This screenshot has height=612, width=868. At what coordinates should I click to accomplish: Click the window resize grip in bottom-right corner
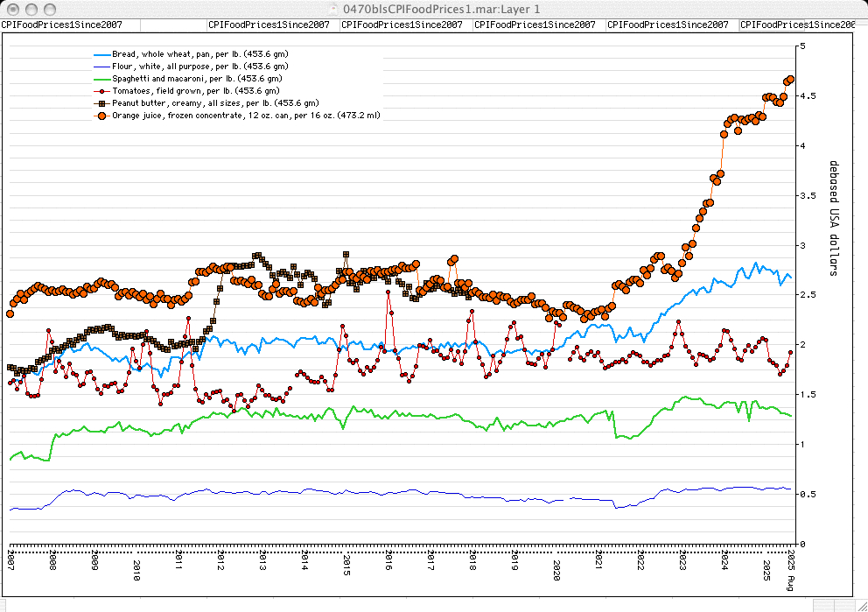[860, 605]
